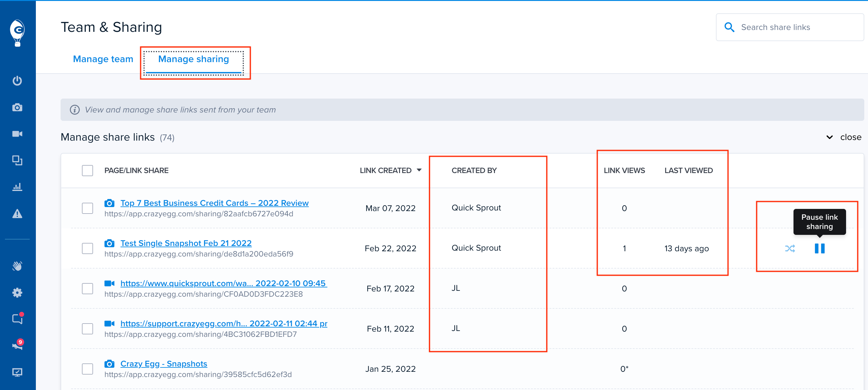Click the Feb 17, 2022 date cell

(x=390, y=289)
